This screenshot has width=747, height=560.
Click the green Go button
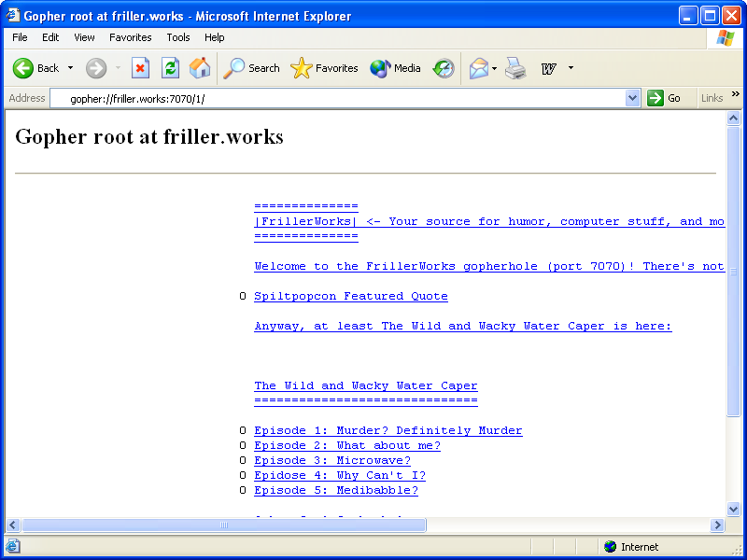664,98
